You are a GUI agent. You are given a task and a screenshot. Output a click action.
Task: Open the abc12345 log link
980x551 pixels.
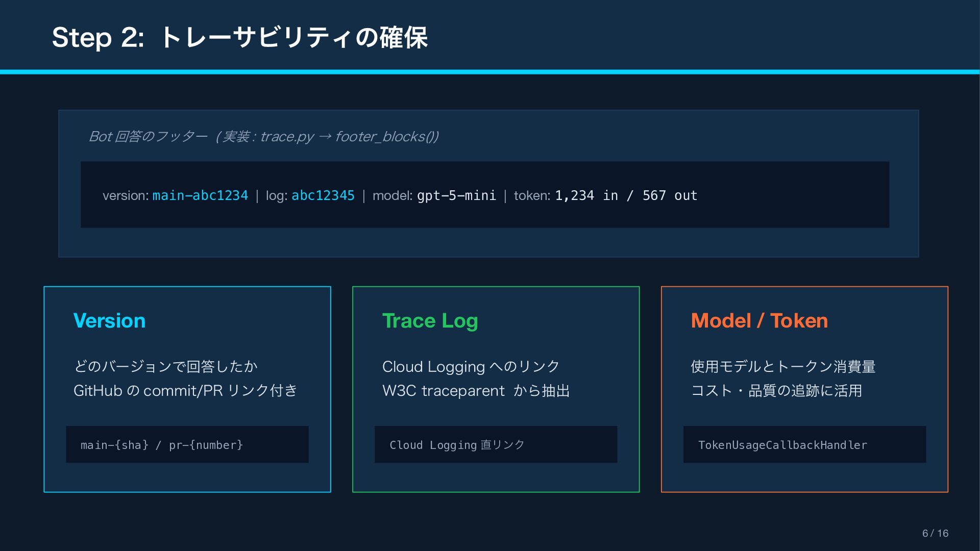[323, 195]
